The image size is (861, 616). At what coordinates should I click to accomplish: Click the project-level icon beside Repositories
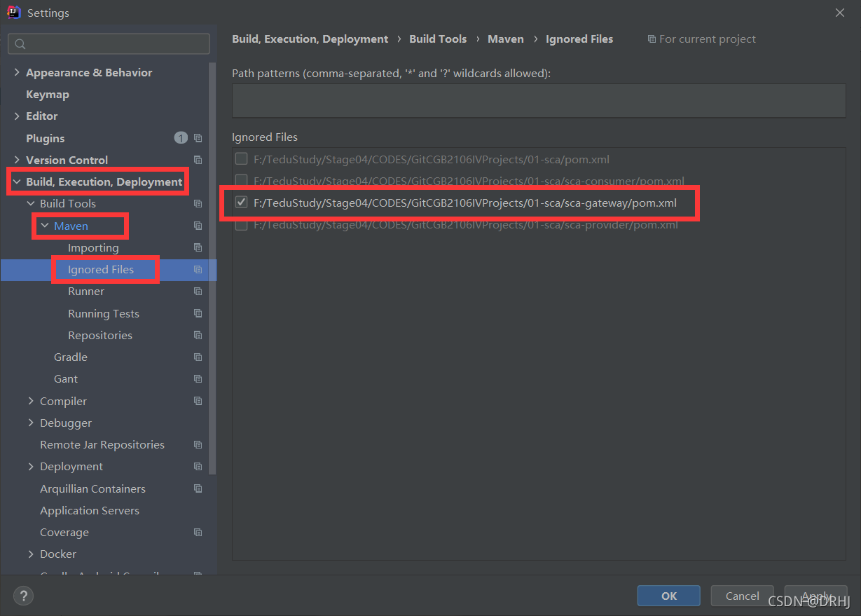point(198,335)
